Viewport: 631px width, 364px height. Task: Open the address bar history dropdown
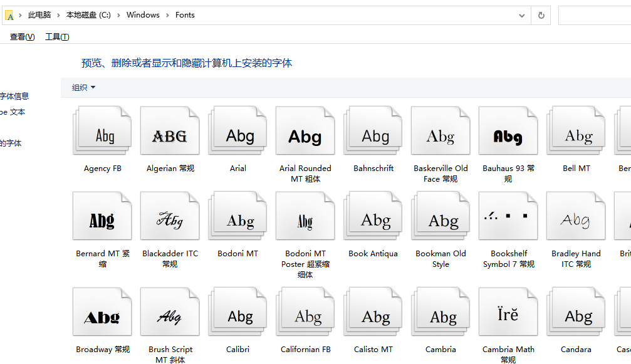(521, 15)
